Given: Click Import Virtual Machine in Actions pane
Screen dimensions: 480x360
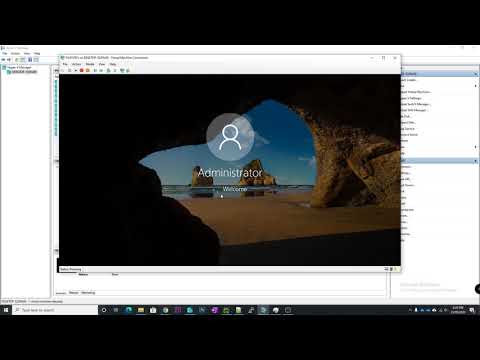Looking at the screenshot, I should tap(416, 92).
